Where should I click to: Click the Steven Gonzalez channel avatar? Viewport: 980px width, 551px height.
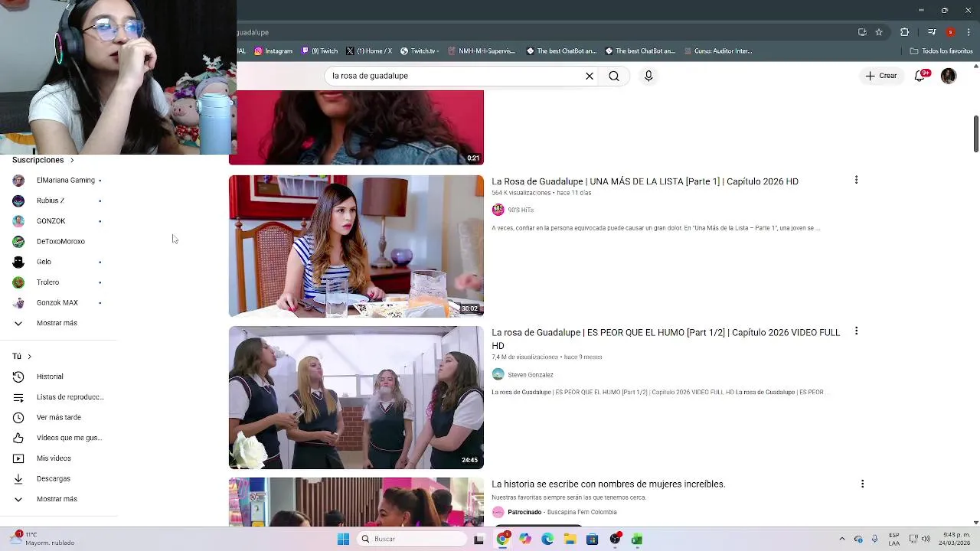point(498,375)
